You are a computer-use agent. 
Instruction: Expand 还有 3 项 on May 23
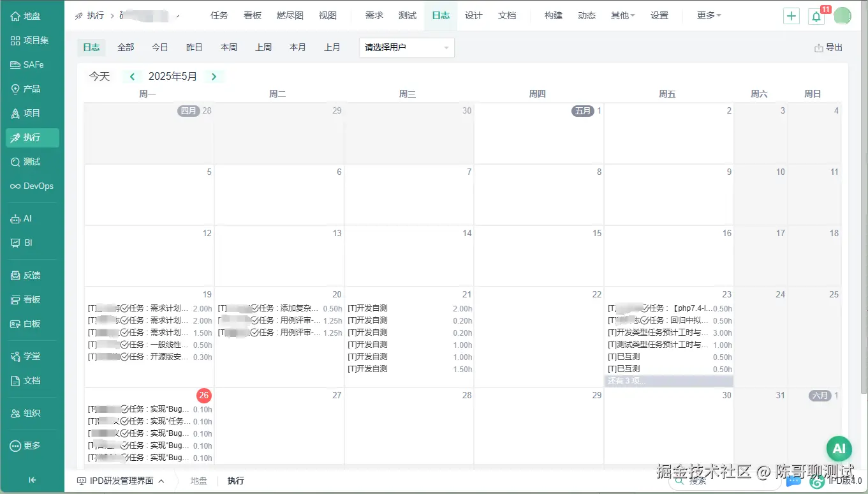tap(668, 381)
